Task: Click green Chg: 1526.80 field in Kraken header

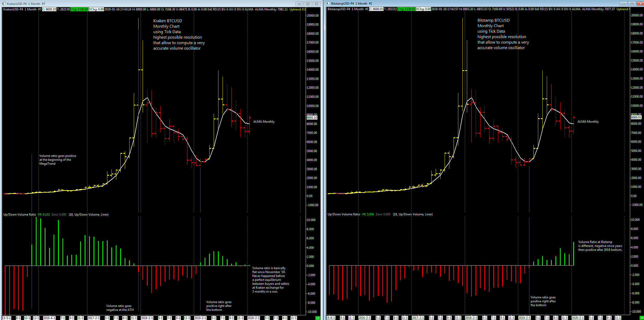Action: 79,9
